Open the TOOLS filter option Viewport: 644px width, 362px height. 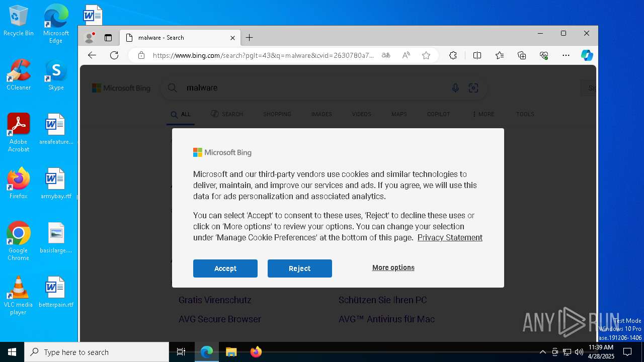click(x=525, y=114)
